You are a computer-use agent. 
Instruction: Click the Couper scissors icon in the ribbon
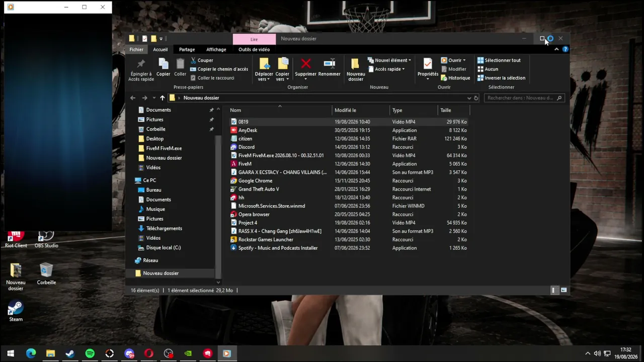click(x=193, y=60)
